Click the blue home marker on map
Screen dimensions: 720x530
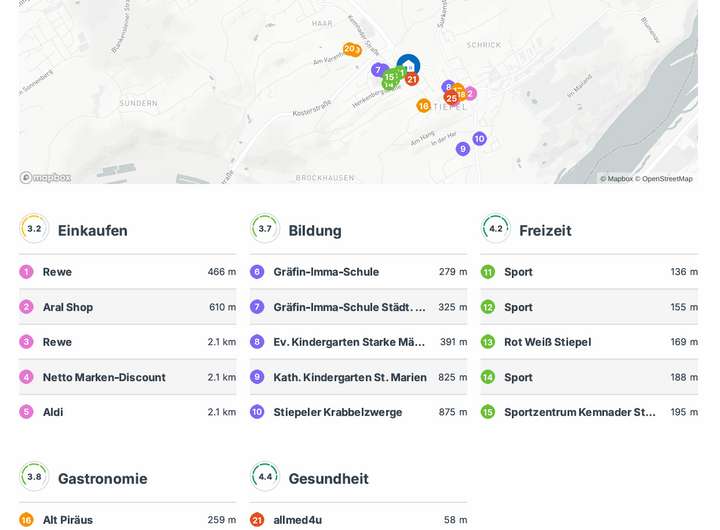pyautogui.click(x=408, y=66)
